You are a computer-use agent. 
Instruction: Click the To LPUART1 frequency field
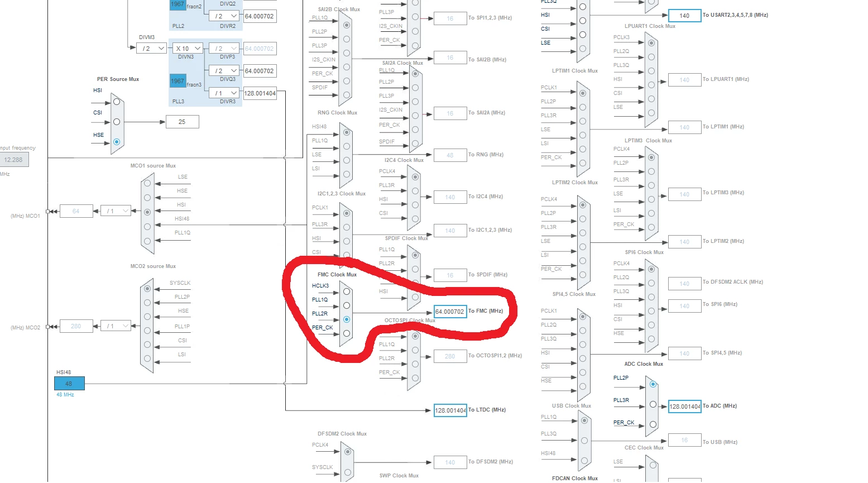[684, 80]
